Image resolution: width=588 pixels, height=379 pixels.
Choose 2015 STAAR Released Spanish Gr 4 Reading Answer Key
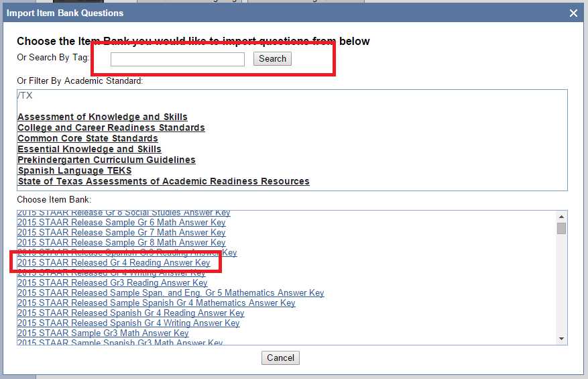point(131,313)
